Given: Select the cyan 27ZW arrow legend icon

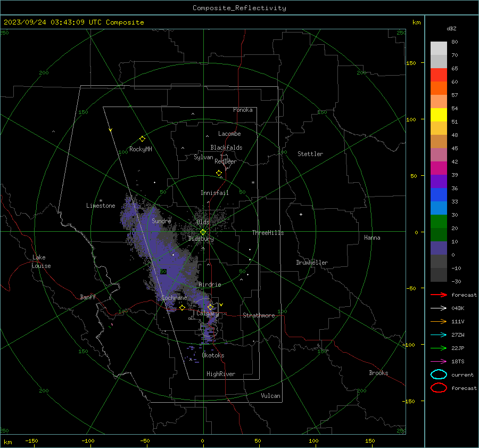Looking at the screenshot, I should [x=439, y=335].
